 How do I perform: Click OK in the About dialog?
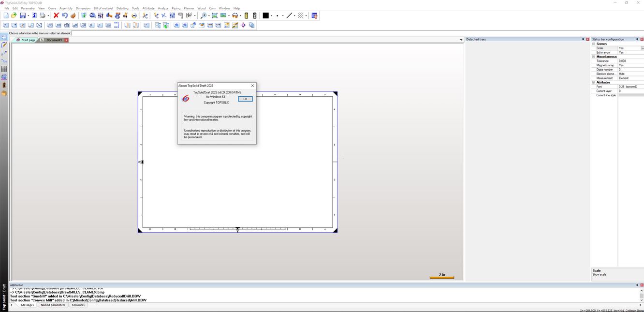245,99
